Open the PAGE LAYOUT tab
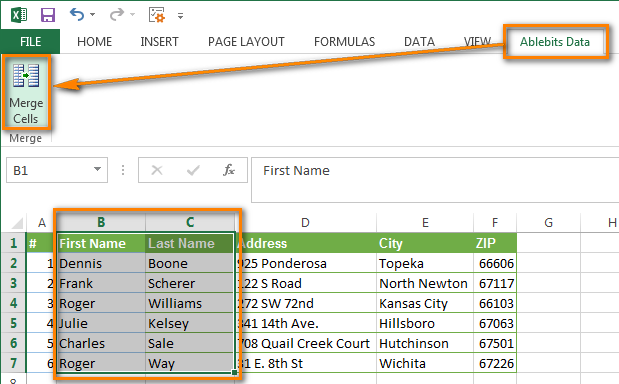The height and width of the screenshot is (384, 619). (246, 41)
